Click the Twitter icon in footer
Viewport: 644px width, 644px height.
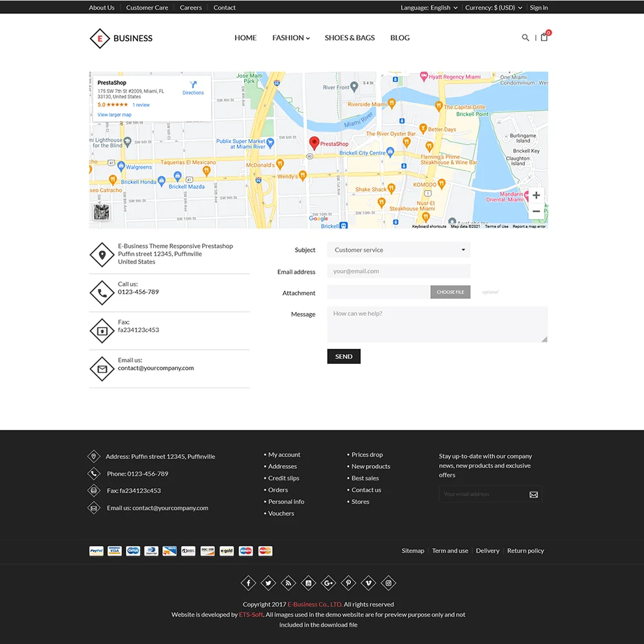(x=269, y=583)
